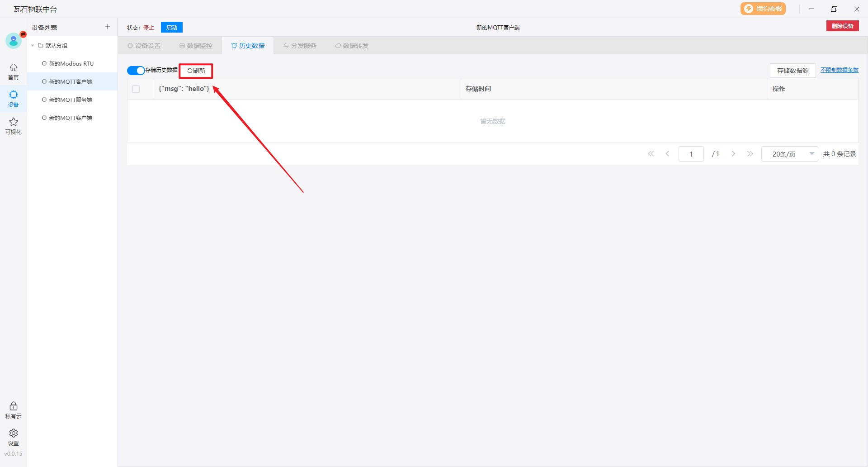This screenshot has width=868, height=467.
Task: Toggle the 存储历史数据 switch off
Action: tap(136, 71)
